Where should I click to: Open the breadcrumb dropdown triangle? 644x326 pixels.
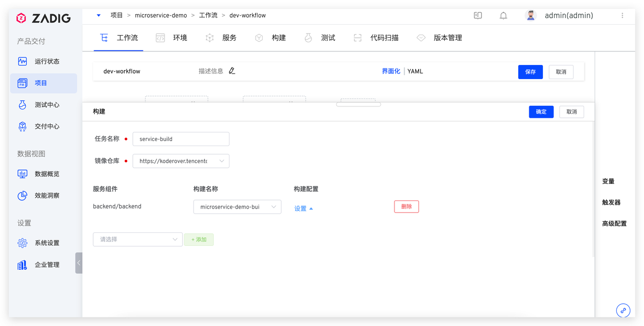pos(99,15)
